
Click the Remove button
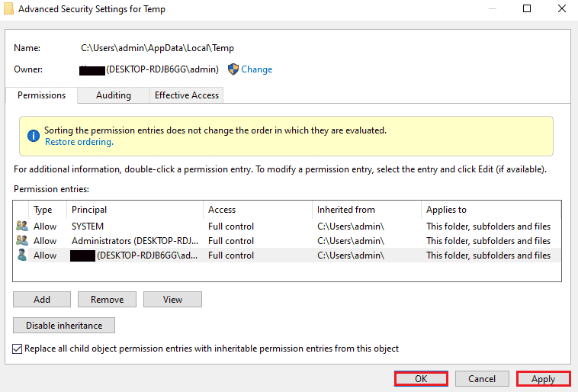(x=107, y=300)
